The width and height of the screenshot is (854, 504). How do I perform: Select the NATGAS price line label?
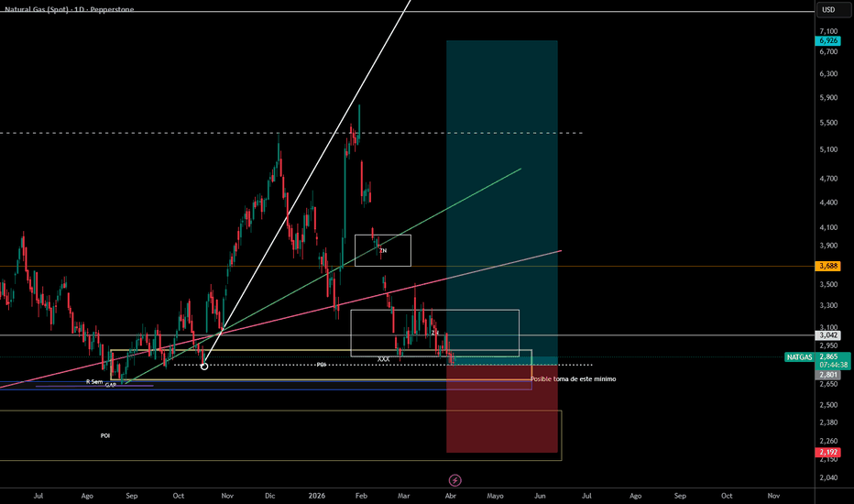[800, 356]
